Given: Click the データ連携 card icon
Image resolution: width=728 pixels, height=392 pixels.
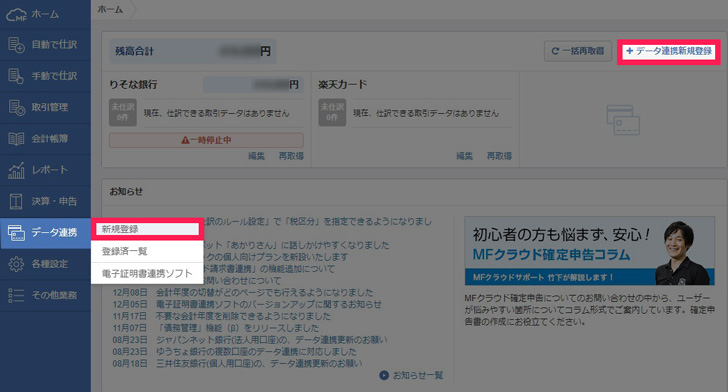Looking at the screenshot, I should (16, 233).
